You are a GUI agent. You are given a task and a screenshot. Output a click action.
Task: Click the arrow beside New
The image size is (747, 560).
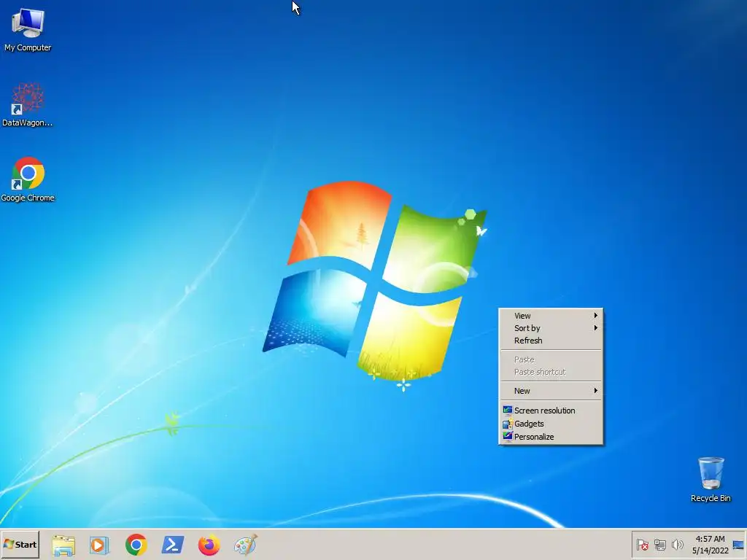coord(595,391)
